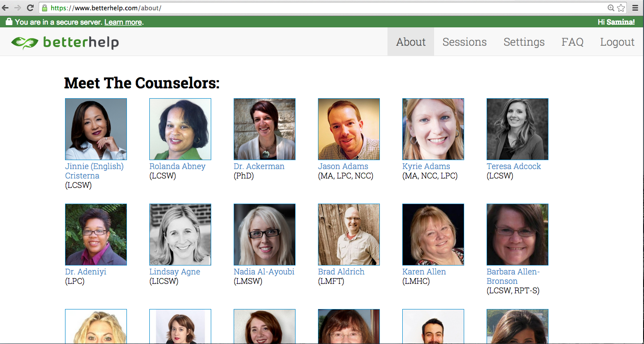
Task: Click the Learn more link in secure banner
Action: [x=123, y=22]
